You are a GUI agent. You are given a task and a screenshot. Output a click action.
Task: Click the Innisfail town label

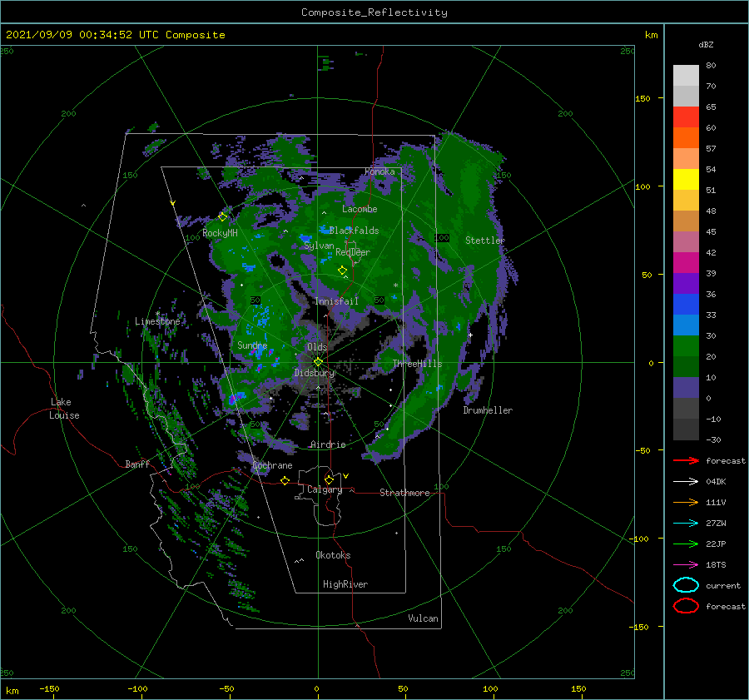pos(336,301)
